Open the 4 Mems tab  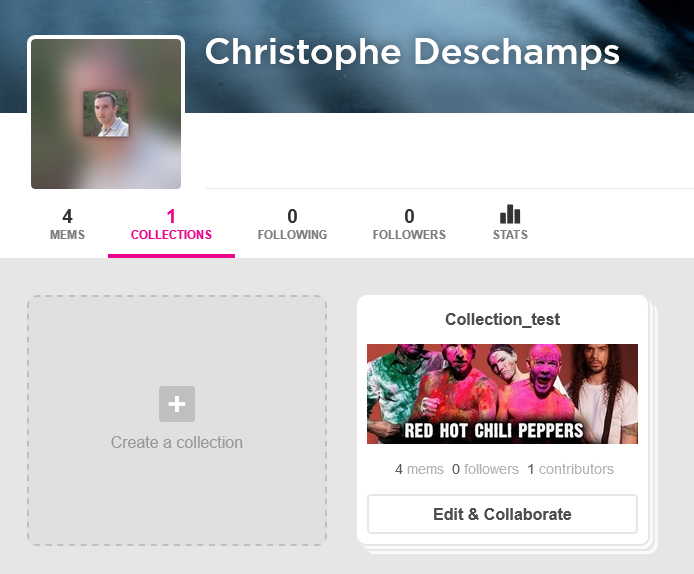tap(67, 224)
